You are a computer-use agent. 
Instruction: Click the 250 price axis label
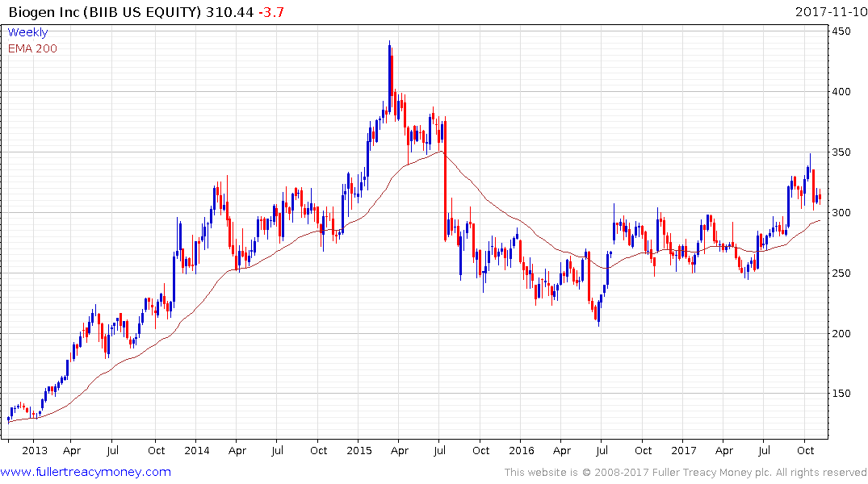pos(841,273)
